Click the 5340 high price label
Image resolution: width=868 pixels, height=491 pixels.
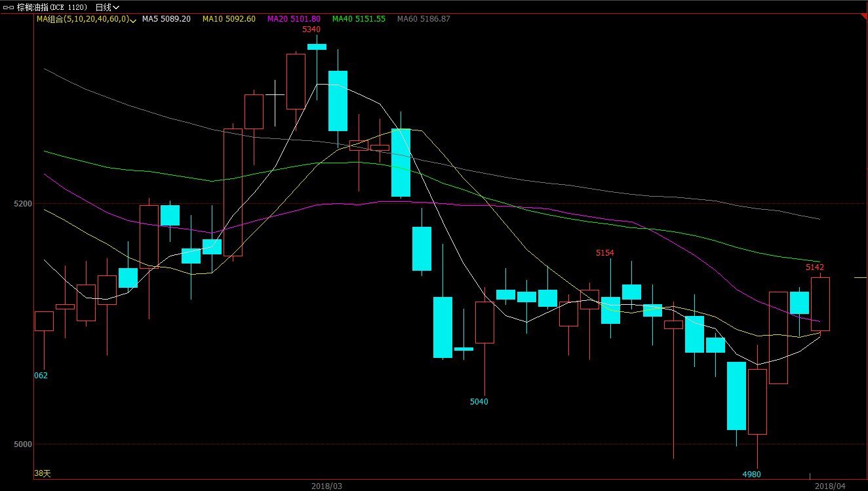[x=311, y=29]
